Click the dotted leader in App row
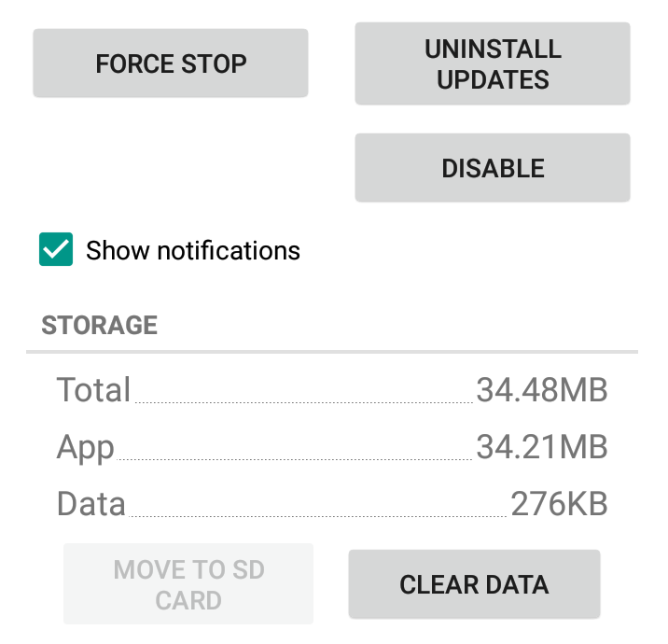Image resolution: width=668 pixels, height=644 pixels. 294,459
